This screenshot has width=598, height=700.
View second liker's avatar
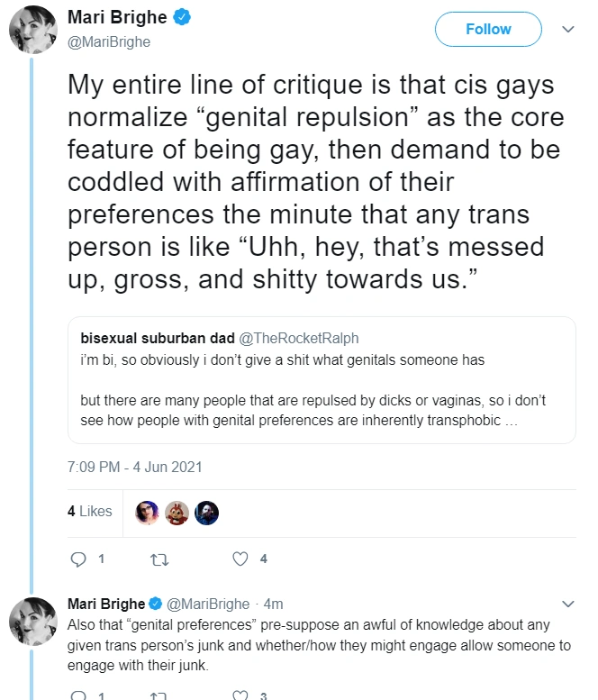(x=177, y=512)
